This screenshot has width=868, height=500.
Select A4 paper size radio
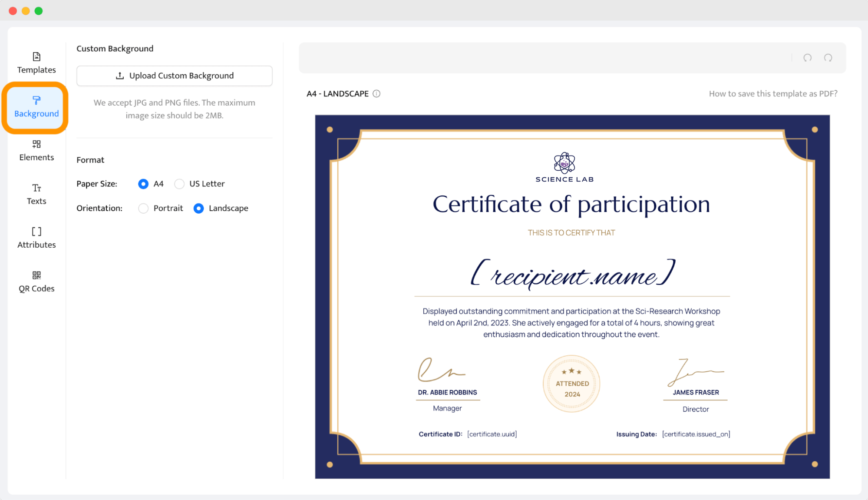pyautogui.click(x=143, y=184)
